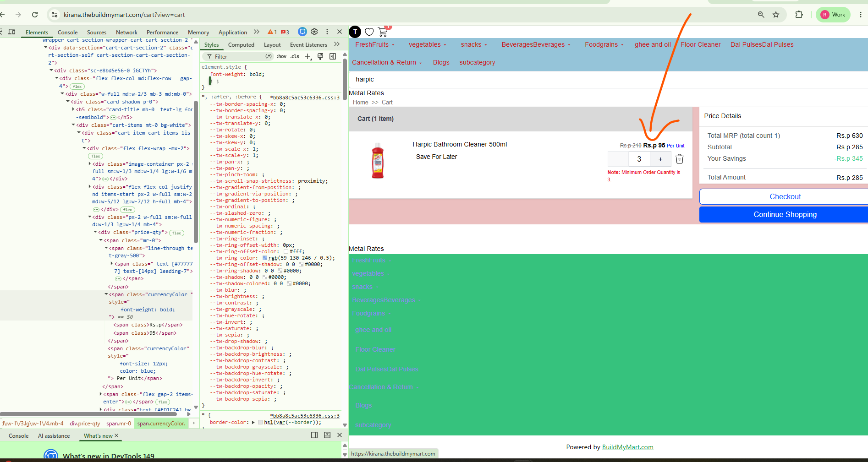Viewport: 868px width, 462px height.
Task: Click the ring-color blue color swatch
Action: (265, 258)
